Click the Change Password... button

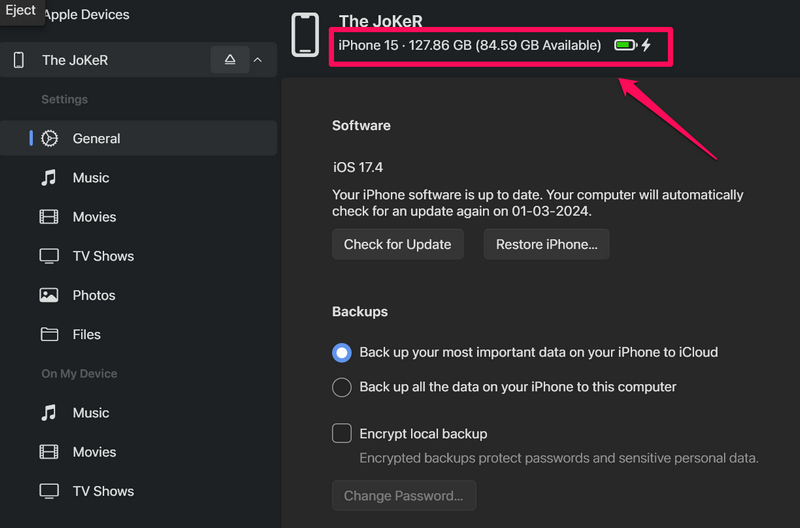point(403,495)
